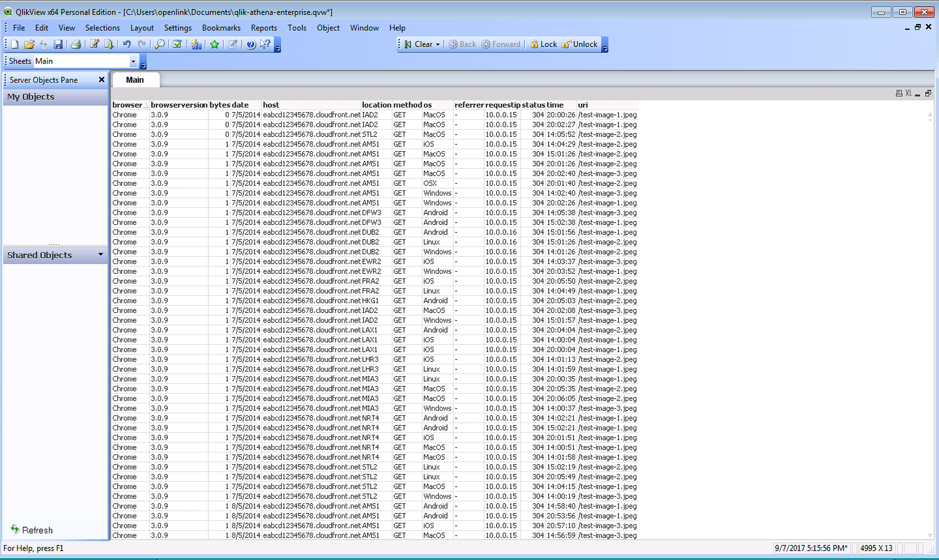This screenshot has width=939, height=560.
Task: Collapse the My Objects section header
Action: coord(56,97)
